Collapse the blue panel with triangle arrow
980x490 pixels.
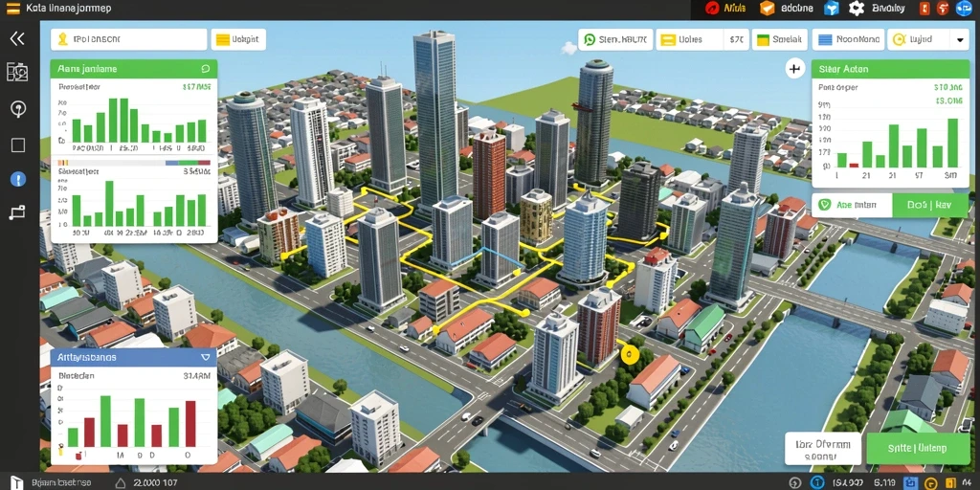[205, 358]
